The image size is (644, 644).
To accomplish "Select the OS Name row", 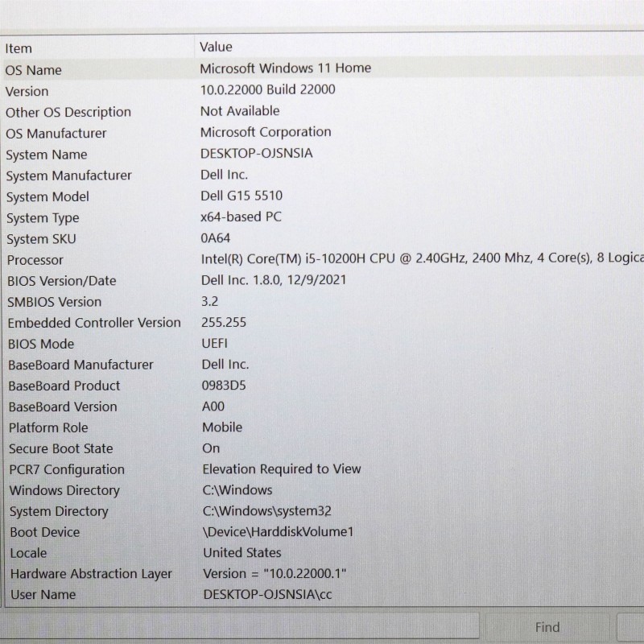I will coord(33,70).
